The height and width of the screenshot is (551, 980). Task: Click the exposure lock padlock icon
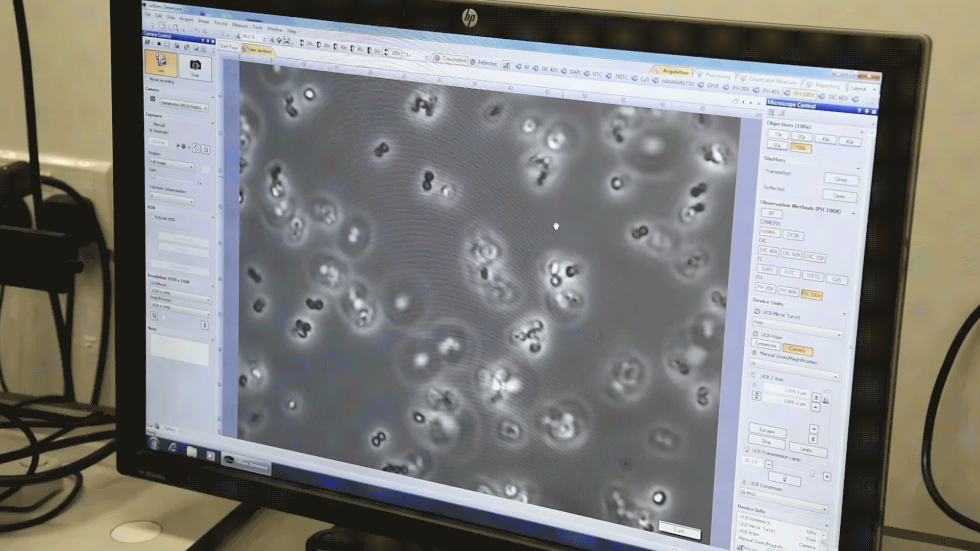tap(206, 149)
